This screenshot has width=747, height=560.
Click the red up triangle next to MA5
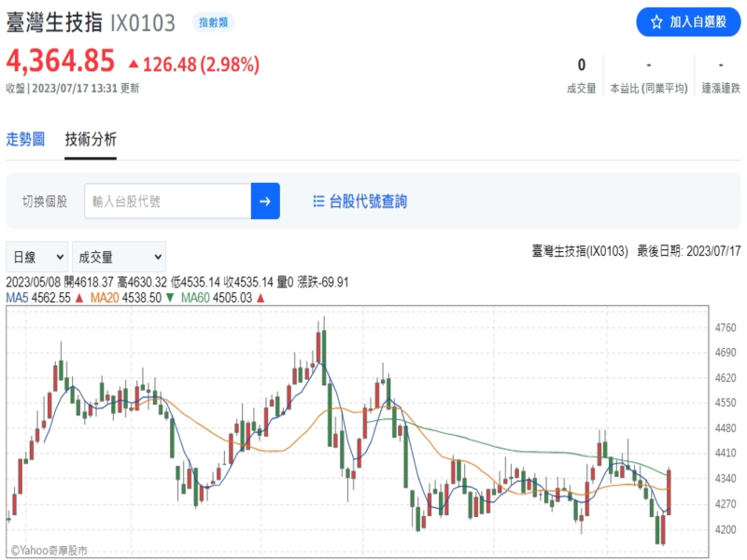(x=79, y=299)
